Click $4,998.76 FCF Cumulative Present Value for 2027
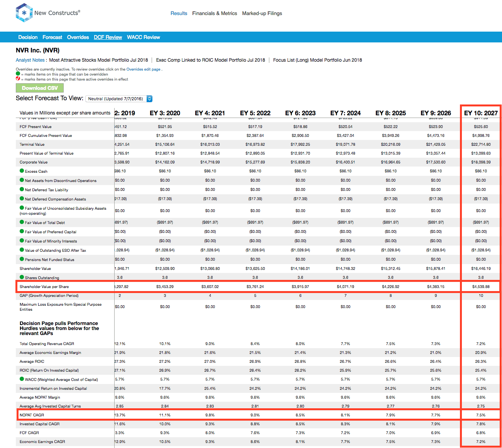 pos(481,135)
